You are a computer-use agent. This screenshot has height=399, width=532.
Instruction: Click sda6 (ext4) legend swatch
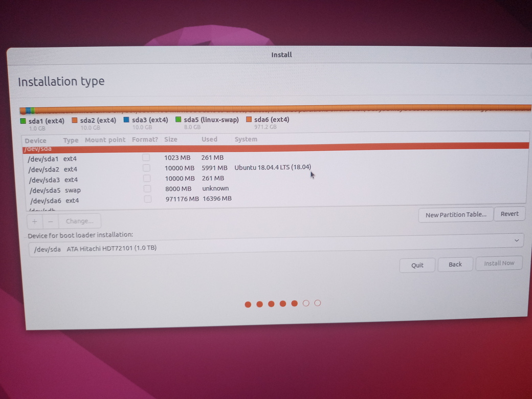pyautogui.click(x=249, y=119)
